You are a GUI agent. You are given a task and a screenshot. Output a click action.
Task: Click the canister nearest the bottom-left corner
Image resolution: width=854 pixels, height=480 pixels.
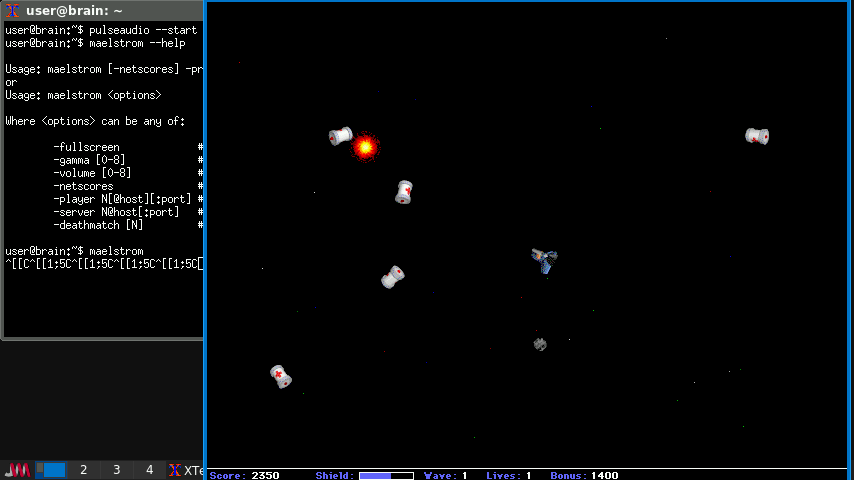pyautogui.click(x=281, y=376)
